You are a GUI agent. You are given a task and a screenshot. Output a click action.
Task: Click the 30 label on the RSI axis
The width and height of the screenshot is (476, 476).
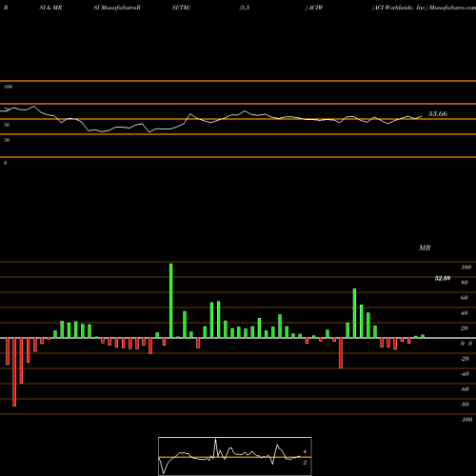pos(7,140)
